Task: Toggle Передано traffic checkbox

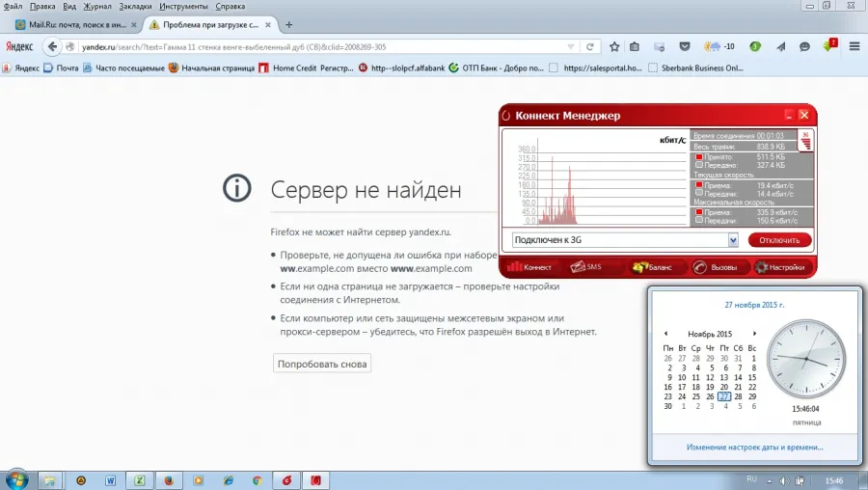Action: 699,164
